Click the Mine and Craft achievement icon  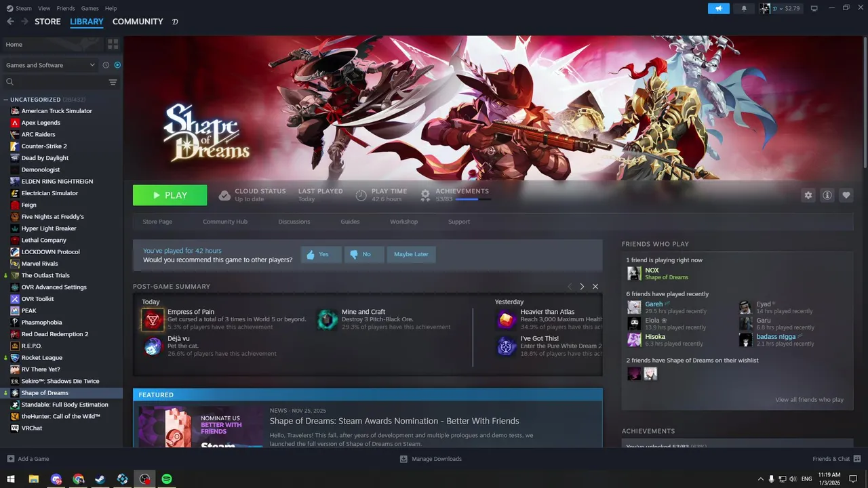click(x=328, y=319)
